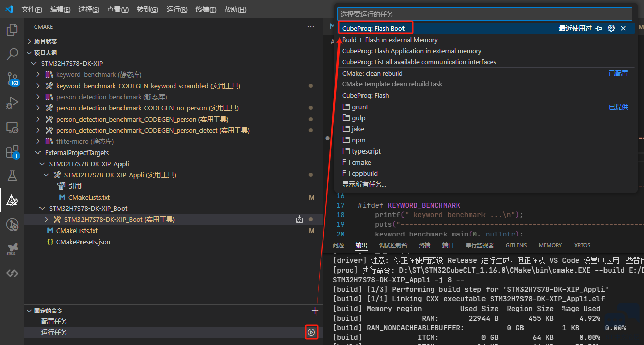
Task: Expand the 项目状态 section
Action: (29, 41)
